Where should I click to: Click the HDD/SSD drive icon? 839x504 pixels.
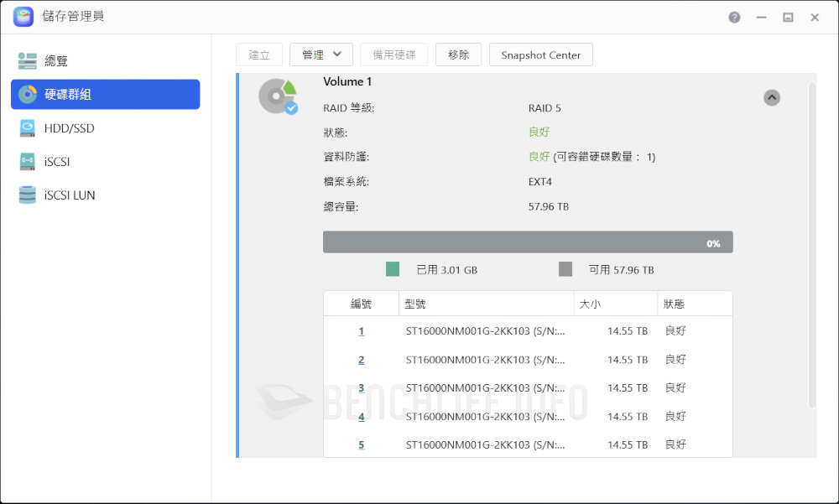pos(28,127)
